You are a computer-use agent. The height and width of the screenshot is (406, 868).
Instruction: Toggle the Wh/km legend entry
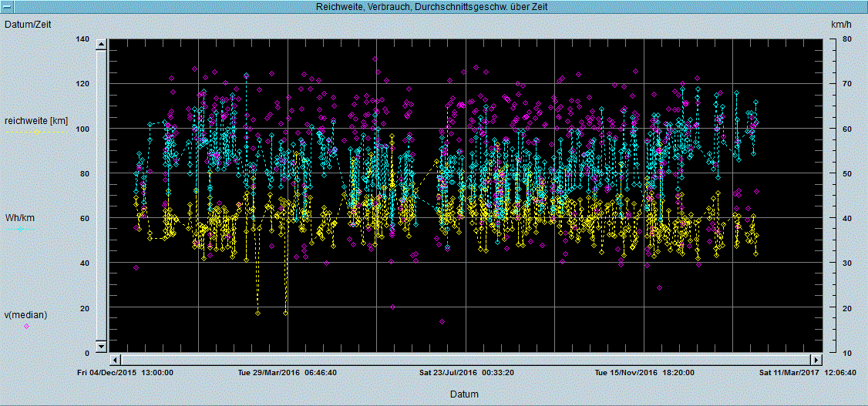[x=20, y=218]
